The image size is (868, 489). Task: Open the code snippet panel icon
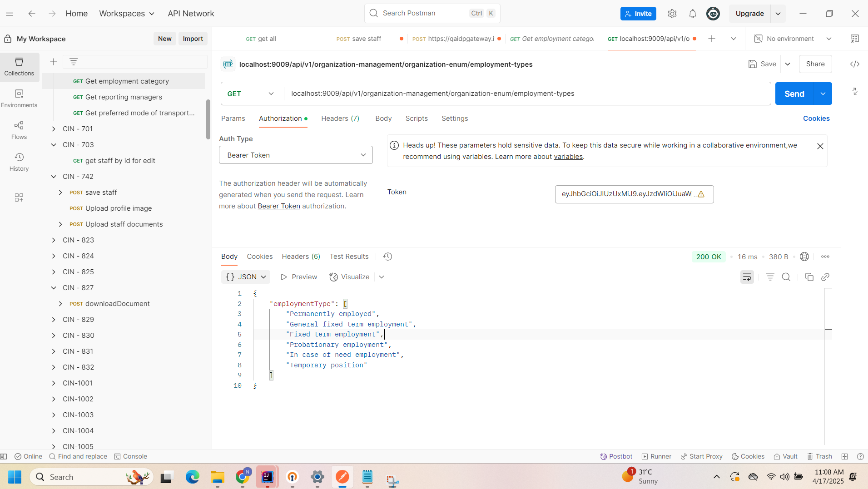tap(855, 64)
